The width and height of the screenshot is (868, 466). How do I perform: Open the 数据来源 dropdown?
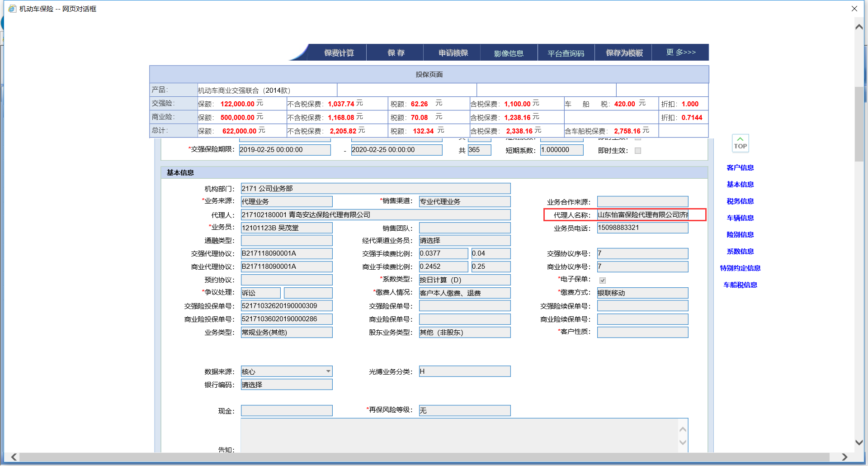coord(287,371)
